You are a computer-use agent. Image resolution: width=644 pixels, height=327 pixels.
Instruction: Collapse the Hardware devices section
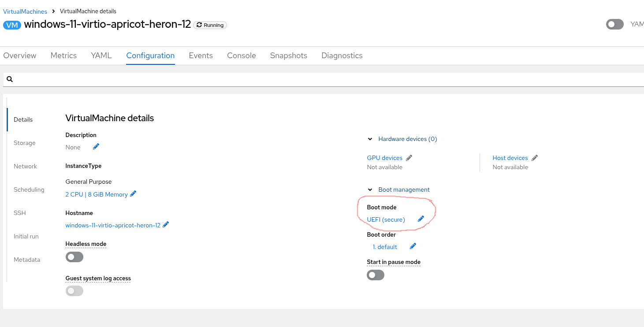tap(370, 139)
